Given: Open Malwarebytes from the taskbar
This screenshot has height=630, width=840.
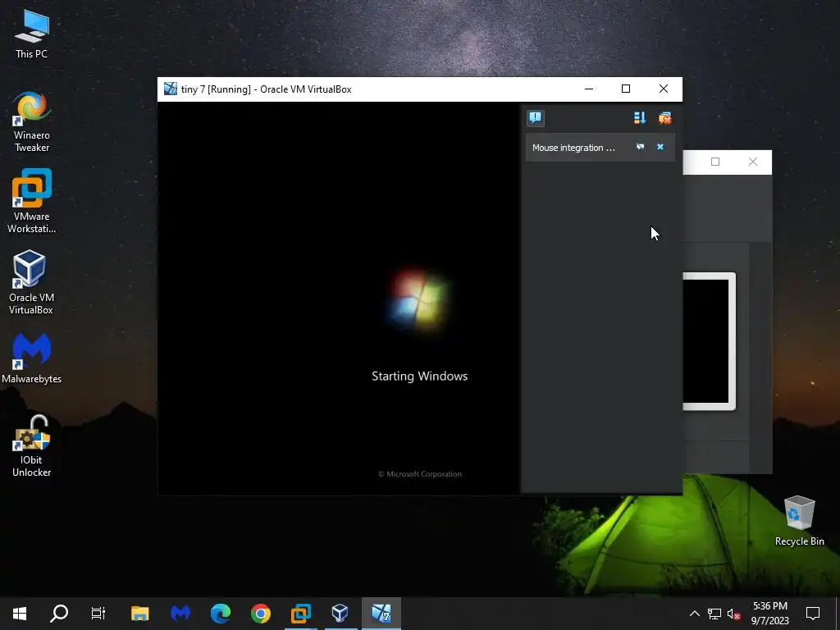Looking at the screenshot, I should 180,614.
